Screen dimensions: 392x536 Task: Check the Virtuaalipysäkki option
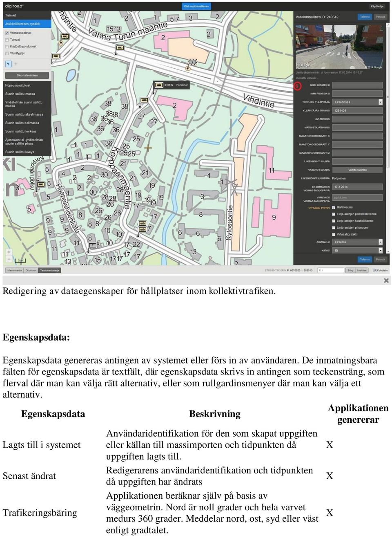click(x=334, y=234)
